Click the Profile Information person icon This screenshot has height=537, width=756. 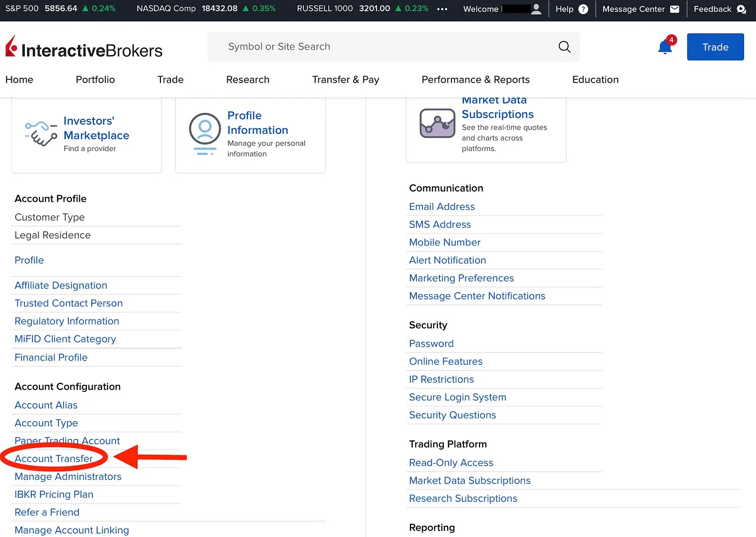click(205, 133)
